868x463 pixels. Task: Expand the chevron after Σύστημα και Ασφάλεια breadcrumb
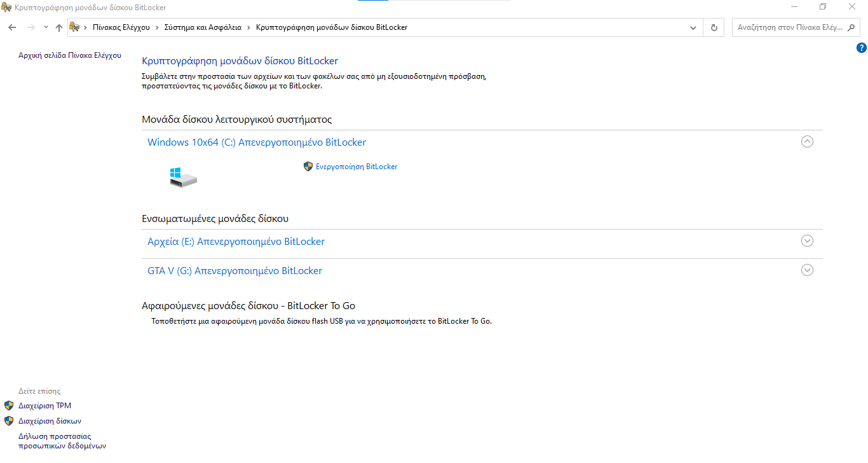[x=248, y=27]
